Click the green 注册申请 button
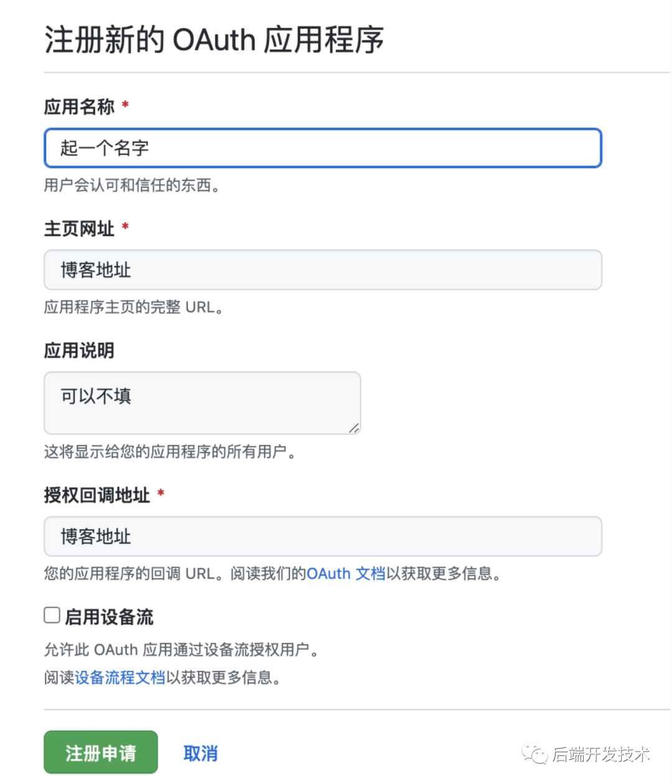The width and height of the screenshot is (672, 784). (100, 752)
